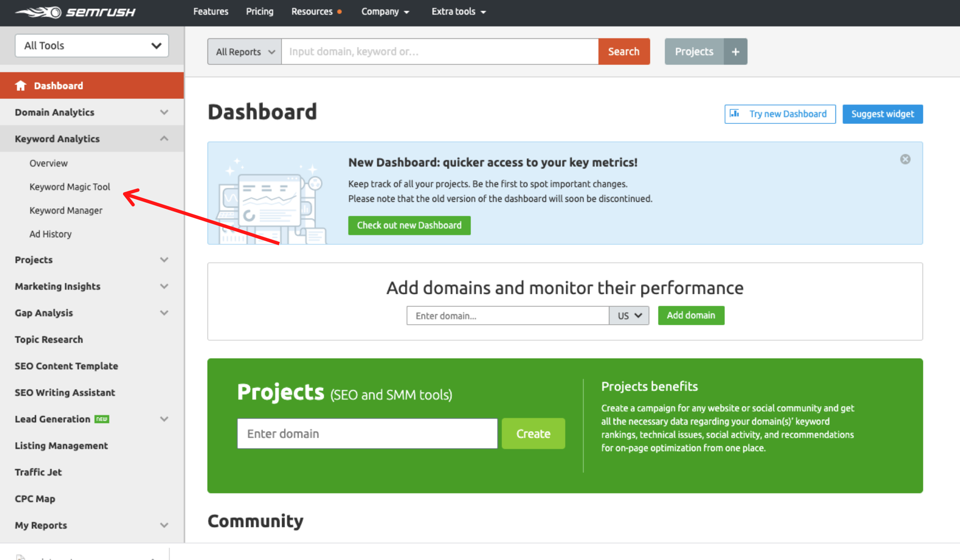Open the Extra tools menu
This screenshot has height=560, width=960.
click(x=458, y=11)
